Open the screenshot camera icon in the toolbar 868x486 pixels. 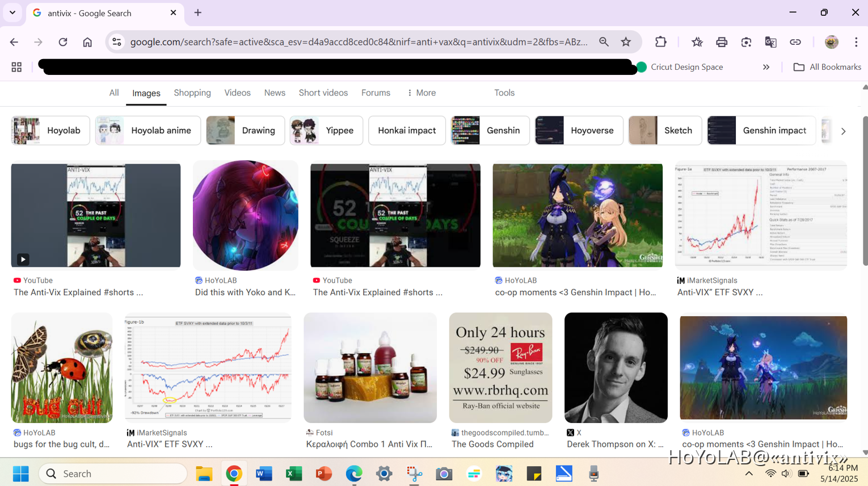click(746, 41)
